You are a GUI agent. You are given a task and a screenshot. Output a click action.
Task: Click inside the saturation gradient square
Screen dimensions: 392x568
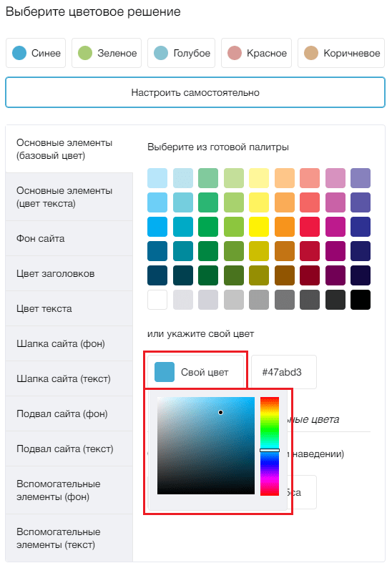point(206,446)
